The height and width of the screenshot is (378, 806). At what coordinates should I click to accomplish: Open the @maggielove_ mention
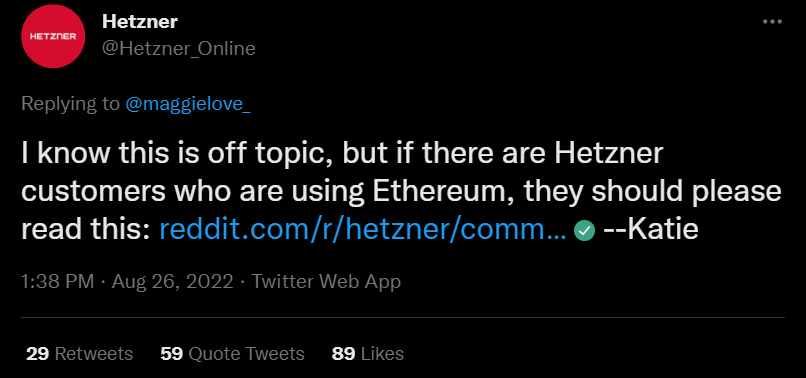pos(188,104)
